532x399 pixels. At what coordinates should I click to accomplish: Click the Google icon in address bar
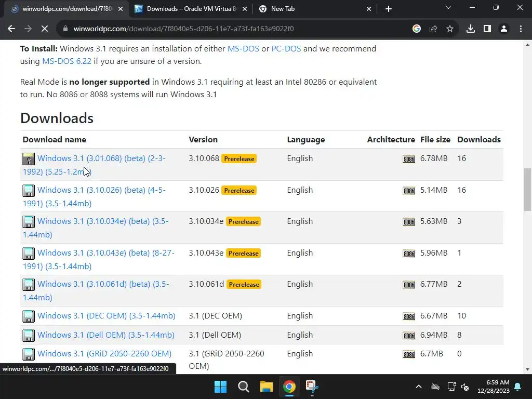tap(416, 29)
